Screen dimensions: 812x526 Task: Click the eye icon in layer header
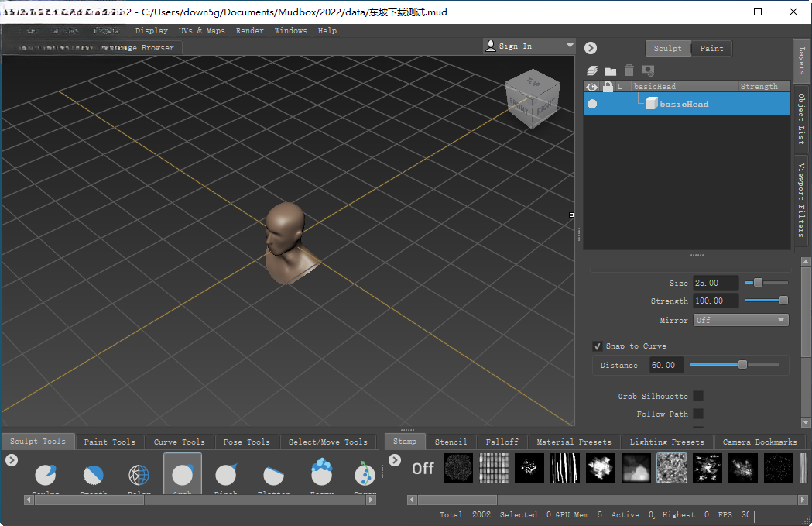(x=592, y=87)
